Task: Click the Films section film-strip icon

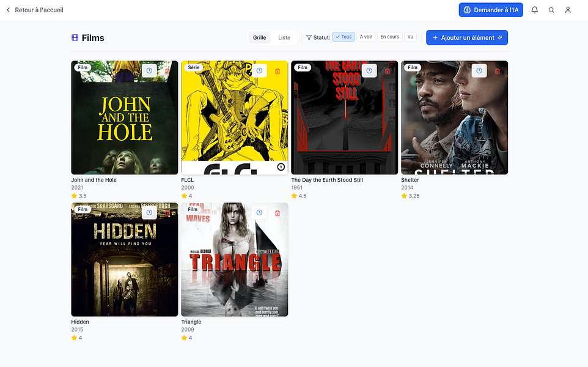Action: pos(75,37)
